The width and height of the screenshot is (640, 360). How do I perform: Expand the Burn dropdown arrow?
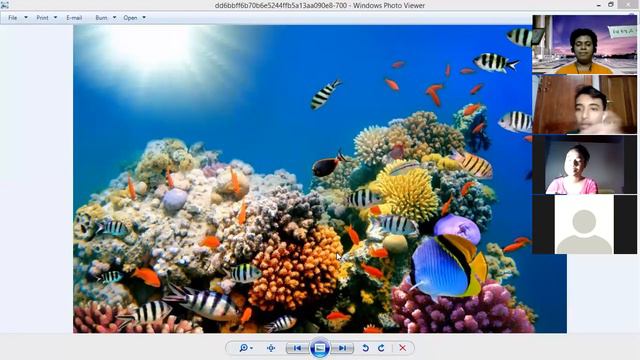[114, 18]
